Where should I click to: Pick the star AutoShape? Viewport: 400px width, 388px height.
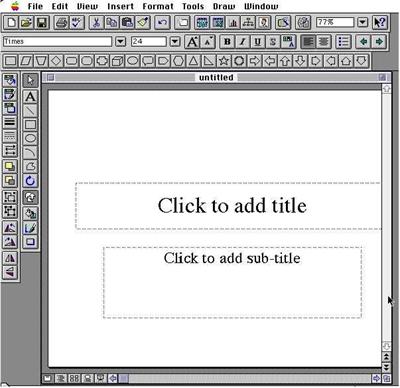(x=224, y=61)
